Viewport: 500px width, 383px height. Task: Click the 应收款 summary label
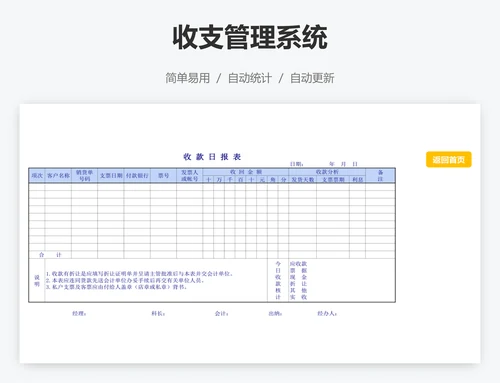tap(298, 264)
